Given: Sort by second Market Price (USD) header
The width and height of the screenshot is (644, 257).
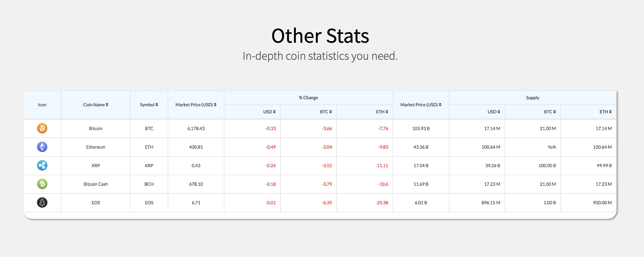Looking at the screenshot, I should (x=440, y=105).
